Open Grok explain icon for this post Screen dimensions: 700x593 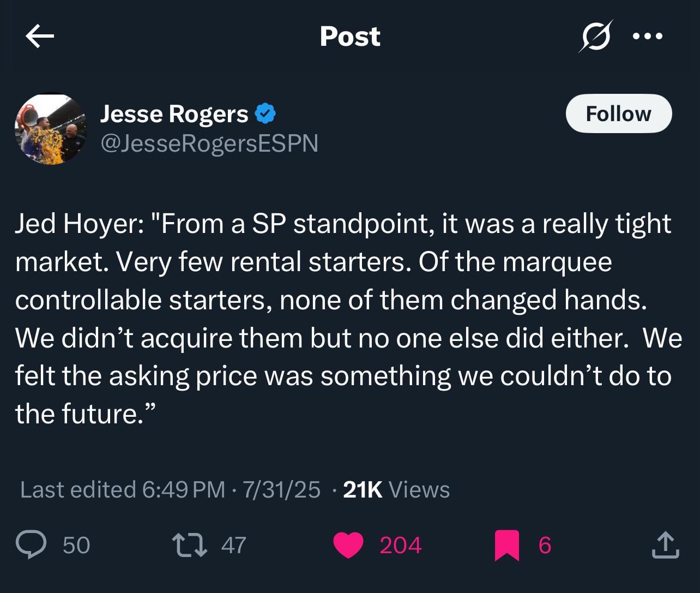(595, 37)
